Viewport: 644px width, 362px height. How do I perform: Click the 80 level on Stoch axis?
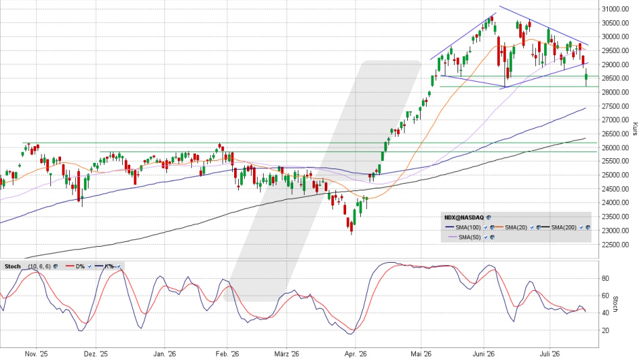coord(605,278)
